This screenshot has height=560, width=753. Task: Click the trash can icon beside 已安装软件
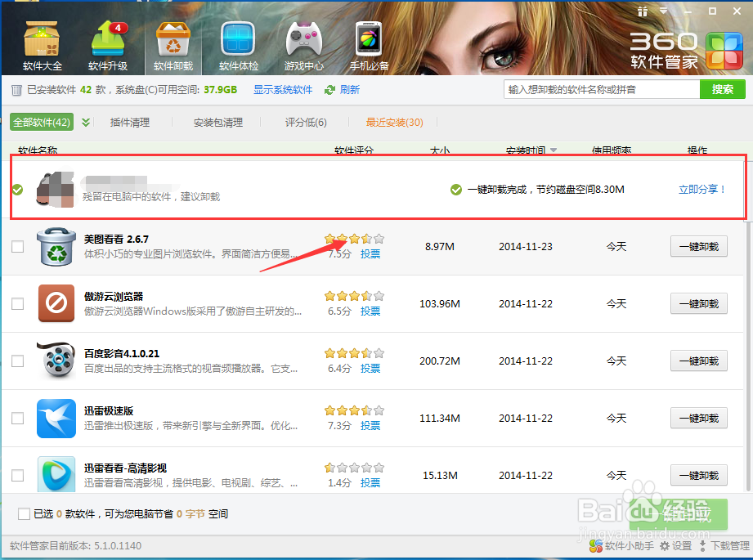point(16,90)
